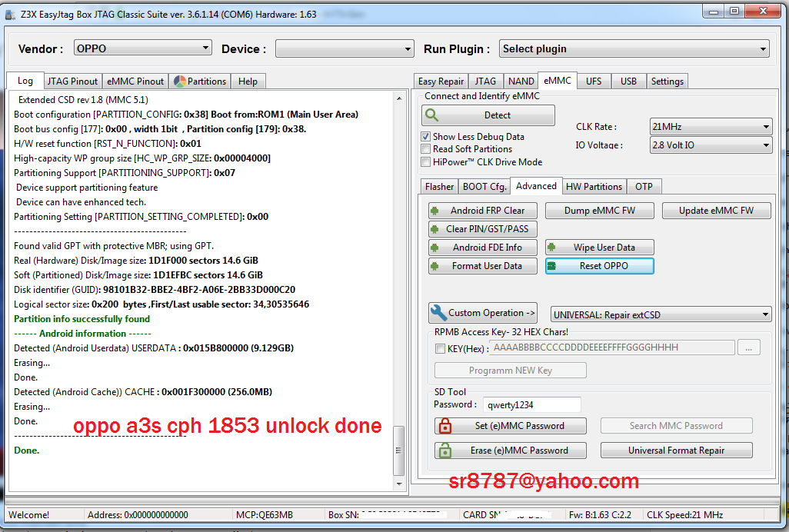Image resolution: width=789 pixels, height=532 pixels.
Task: Open IO Voltage dropdown showing 2.8 Volt IO
Action: click(x=711, y=145)
